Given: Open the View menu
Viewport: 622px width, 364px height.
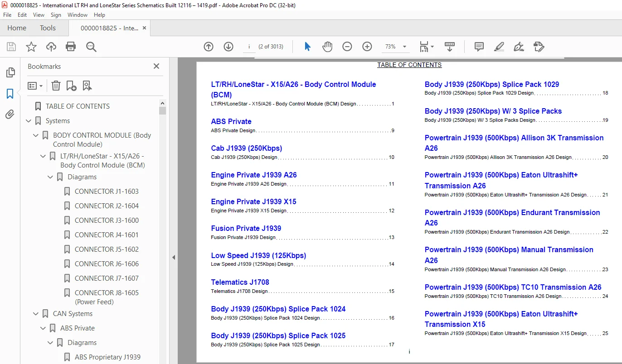Looking at the screenshot, I should [39, 15].
